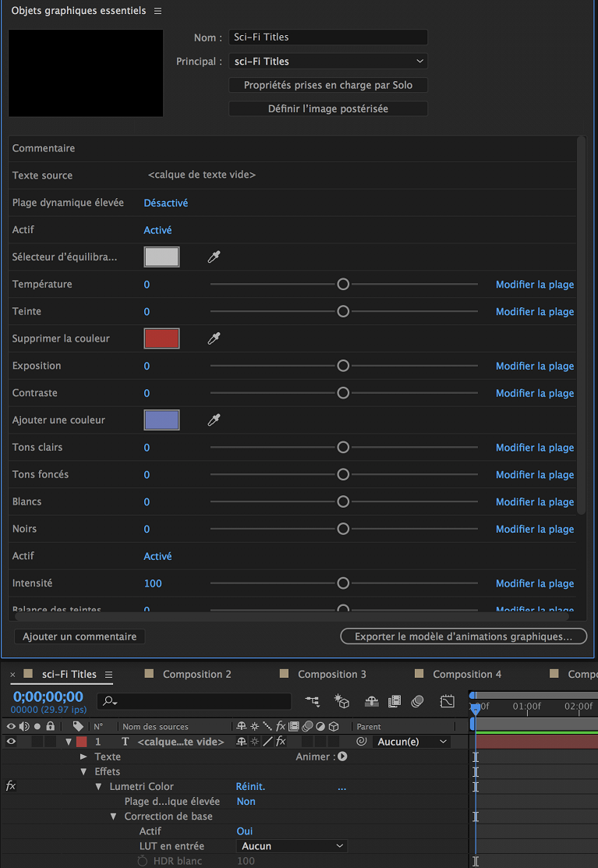Click Modifier la plage for Température
The height and width of the screenshot is (868, 598).
[x=534, y=285]
